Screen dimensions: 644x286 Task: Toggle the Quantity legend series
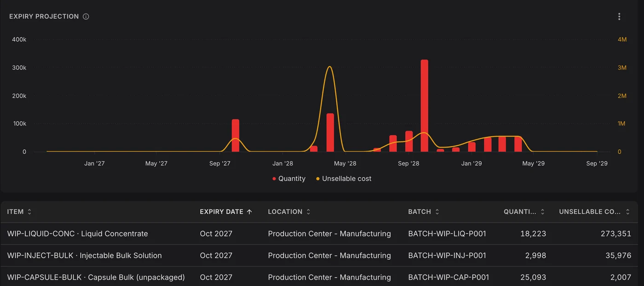pyautogui.click(x=289, y=178)
